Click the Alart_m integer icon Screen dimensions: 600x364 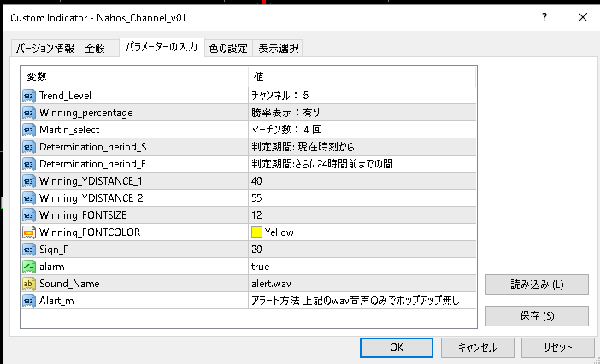29,301
